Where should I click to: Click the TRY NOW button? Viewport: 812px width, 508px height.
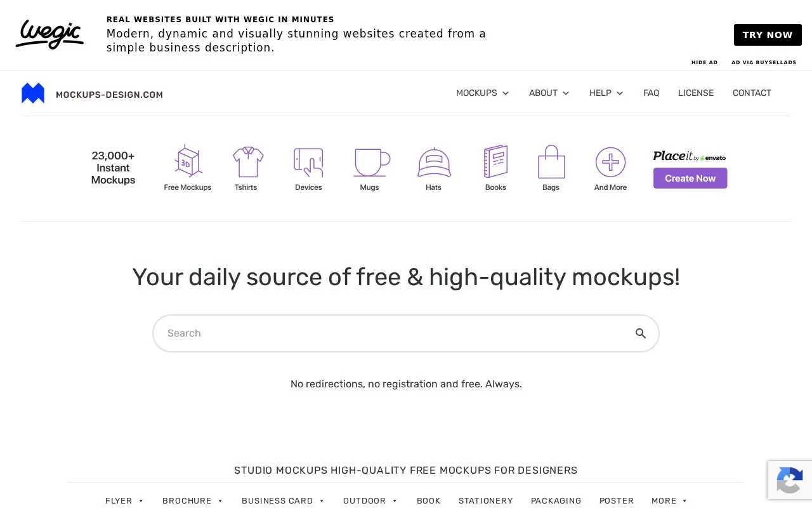tap(768, 35)
